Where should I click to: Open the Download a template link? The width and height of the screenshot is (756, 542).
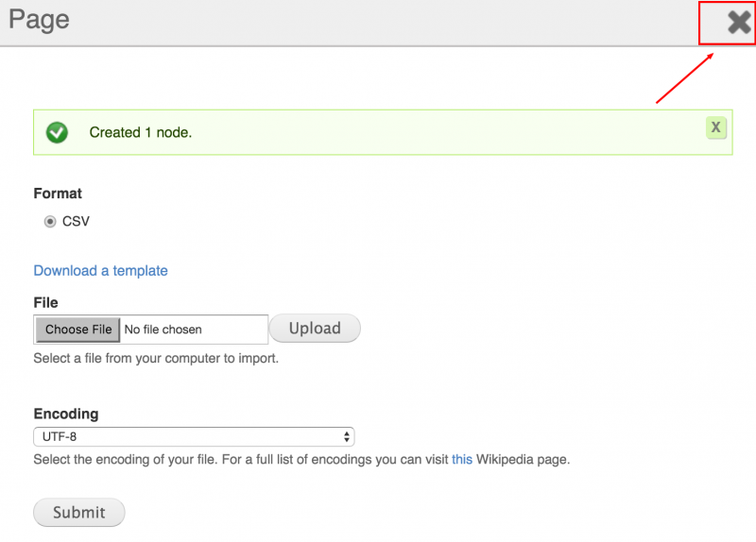click(101, 271)
